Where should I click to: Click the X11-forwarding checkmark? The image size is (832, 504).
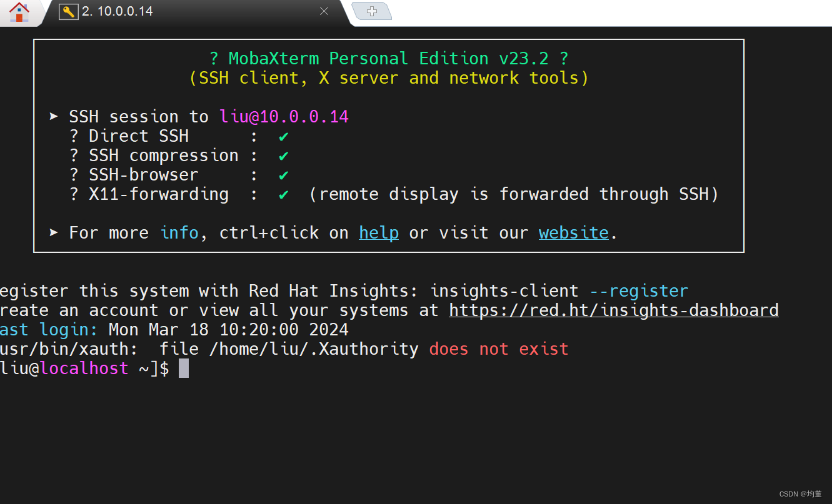click(283, 194)
